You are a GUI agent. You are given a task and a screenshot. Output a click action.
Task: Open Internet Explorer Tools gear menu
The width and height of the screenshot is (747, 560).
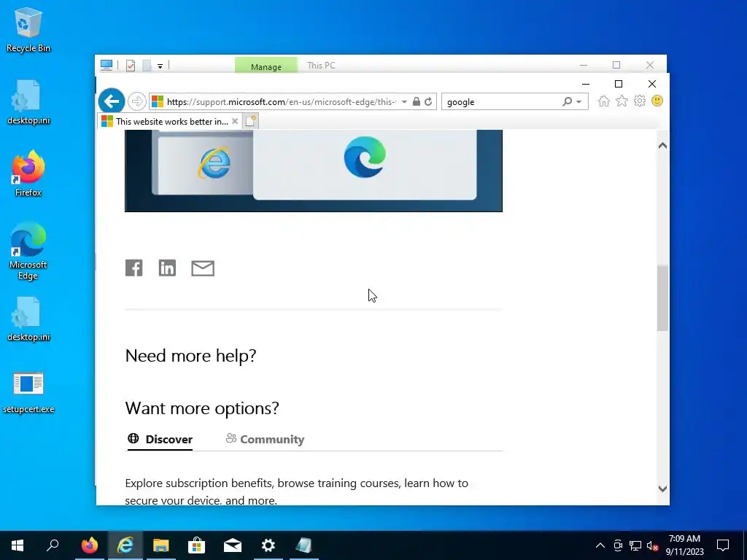[639, 101]
